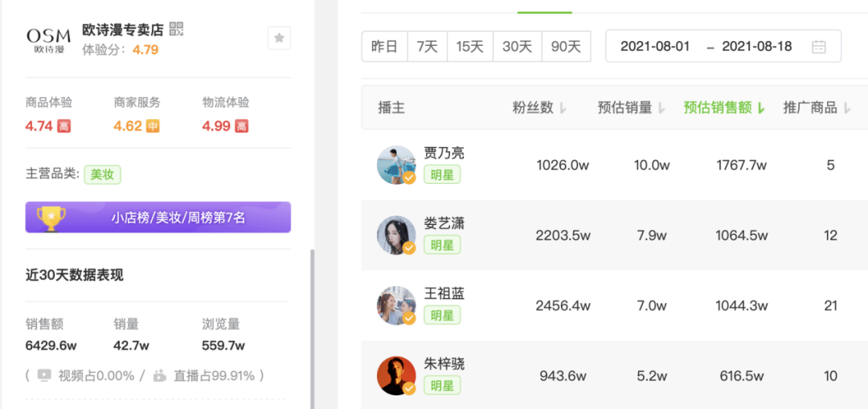
Task: Open 贾乃亮's avatar thumbnail
Action: (396, 165)
